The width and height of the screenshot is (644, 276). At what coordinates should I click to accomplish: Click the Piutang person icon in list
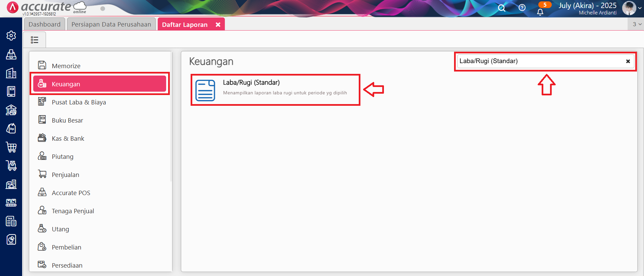(x=42, y=156)
